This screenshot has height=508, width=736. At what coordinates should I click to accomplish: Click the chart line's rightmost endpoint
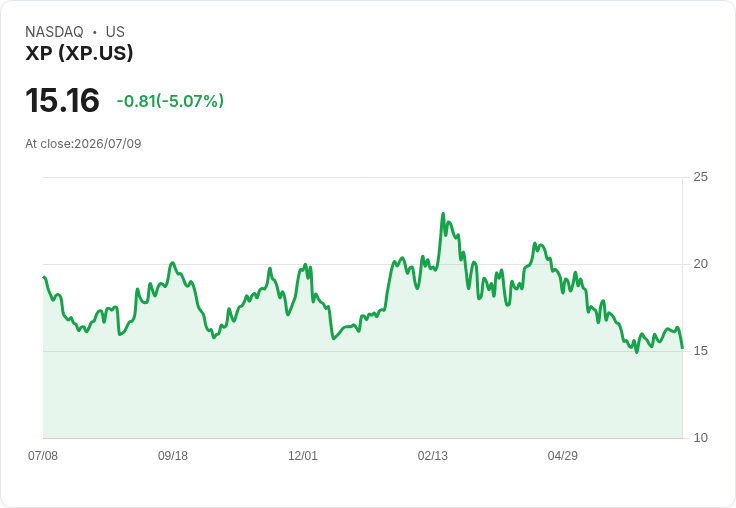click(682, 348)
